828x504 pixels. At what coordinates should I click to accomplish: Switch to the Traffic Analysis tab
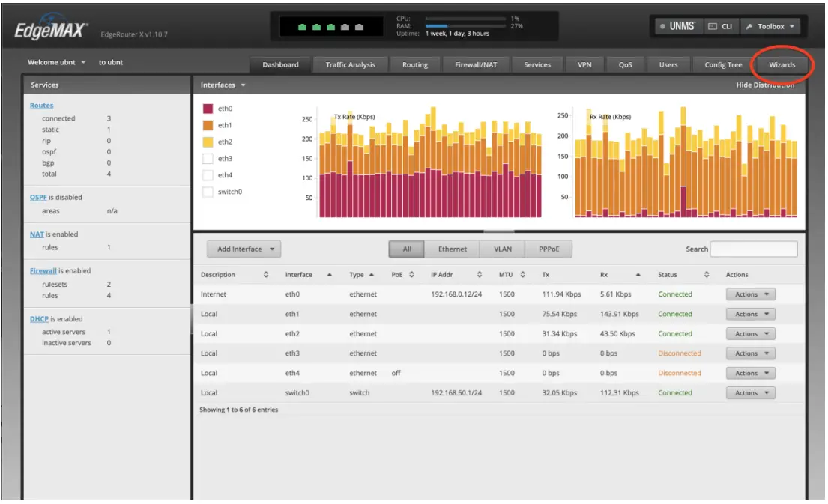point(350,64)
